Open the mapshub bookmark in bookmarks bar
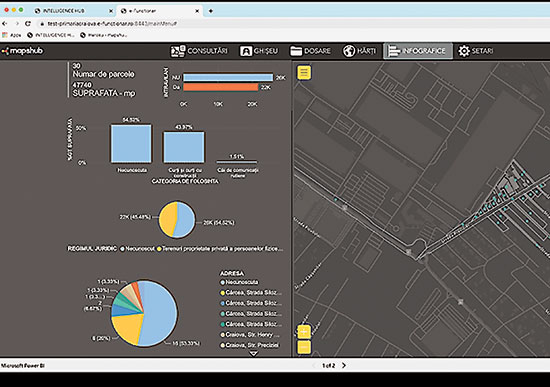 [x=103, y=35]
